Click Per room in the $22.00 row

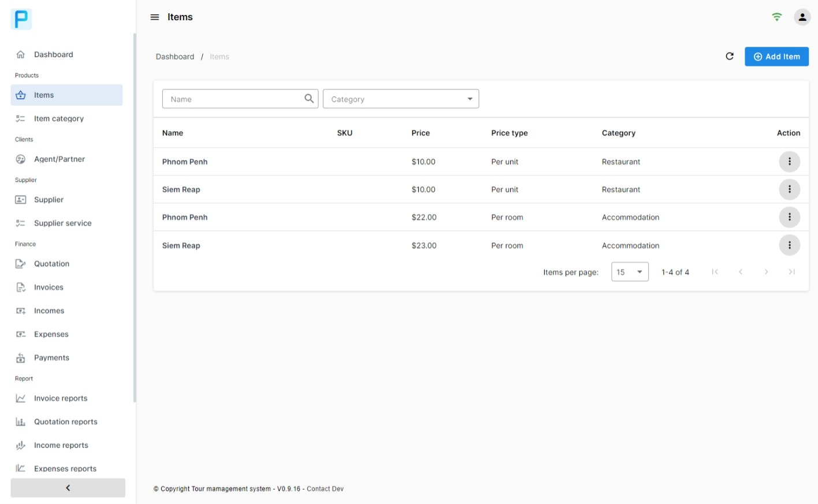(x=507, y=217)
